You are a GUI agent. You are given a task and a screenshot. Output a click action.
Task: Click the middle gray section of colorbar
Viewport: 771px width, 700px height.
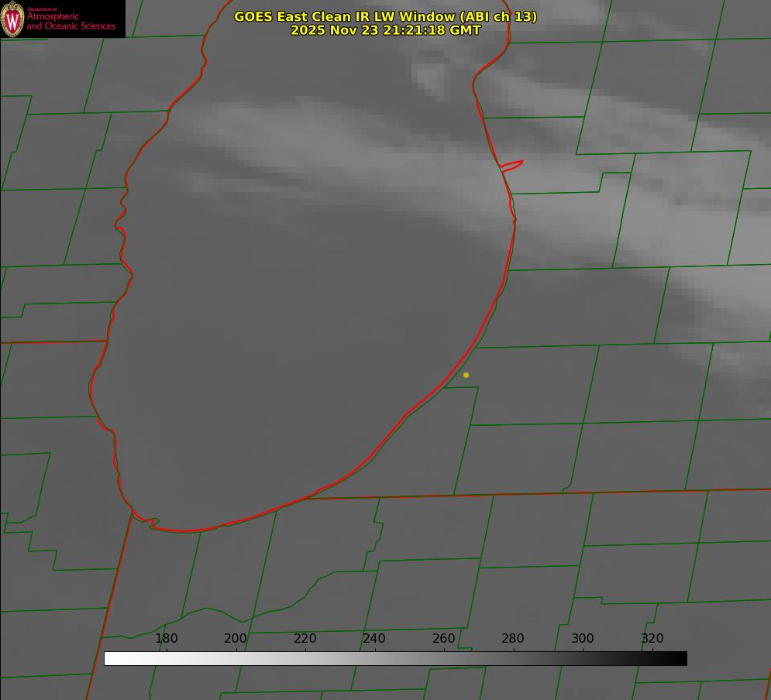[x=395, y=658]
